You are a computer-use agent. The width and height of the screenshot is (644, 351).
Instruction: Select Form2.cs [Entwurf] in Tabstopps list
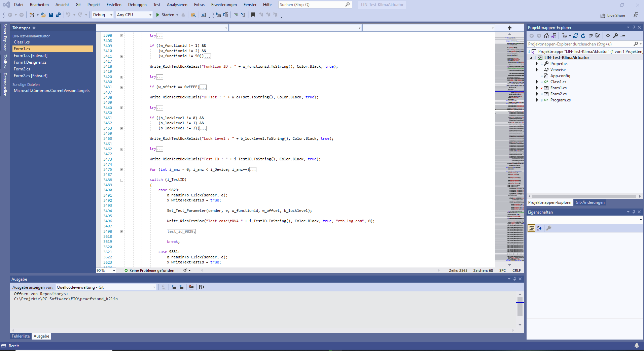[x=31, y=76]
